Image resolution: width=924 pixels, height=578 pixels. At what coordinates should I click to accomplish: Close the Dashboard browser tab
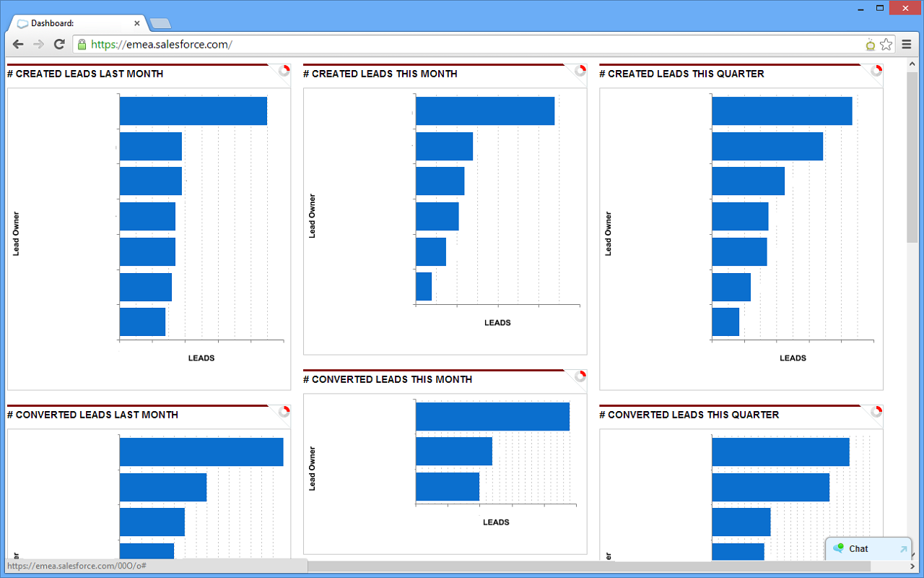click(x=137, y=23)
